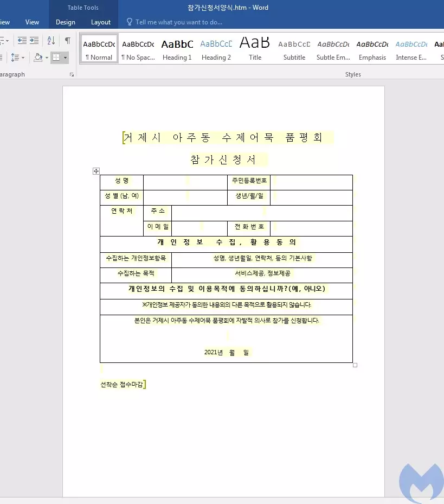Apply the No Spacing style
This screenshot has height=504, width=444.
click(x=138, y=49)
